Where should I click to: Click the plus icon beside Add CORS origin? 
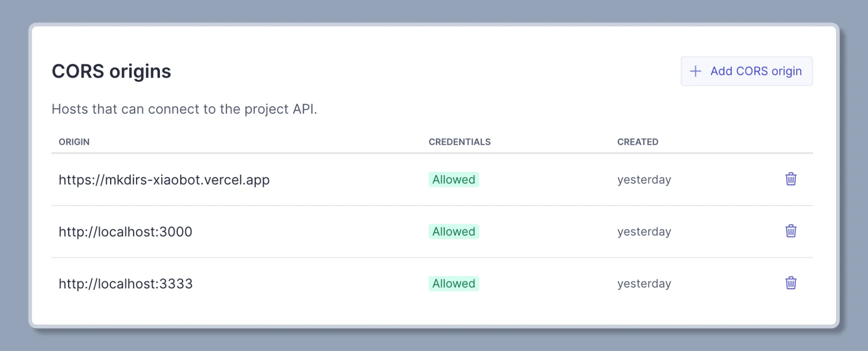(695, 71)
